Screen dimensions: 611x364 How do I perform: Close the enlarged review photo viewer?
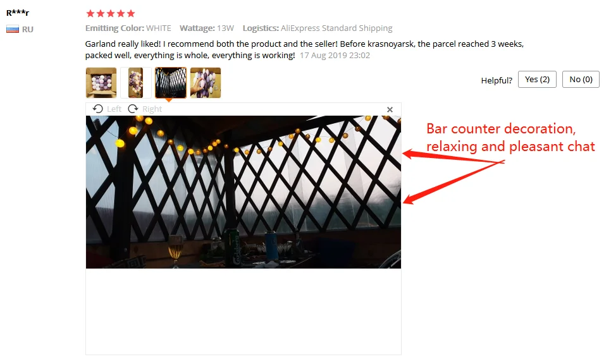coord(390,110)
